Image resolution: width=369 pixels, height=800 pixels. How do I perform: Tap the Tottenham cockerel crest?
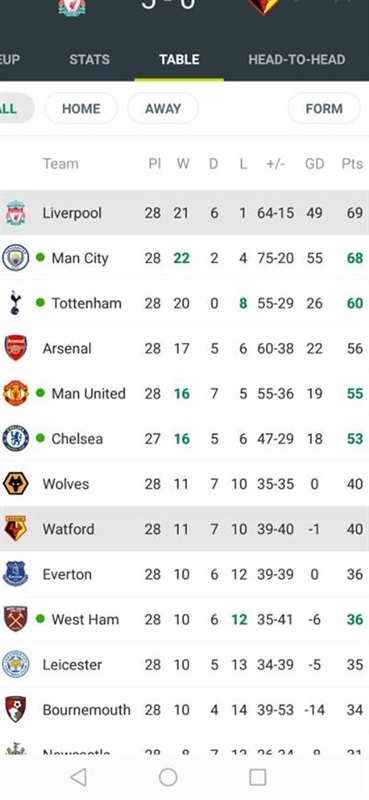[x=16, y=303]
